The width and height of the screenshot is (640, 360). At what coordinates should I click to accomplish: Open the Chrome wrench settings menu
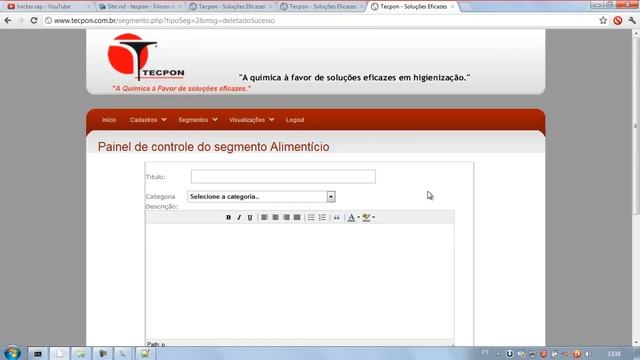[x=632, y=20]
